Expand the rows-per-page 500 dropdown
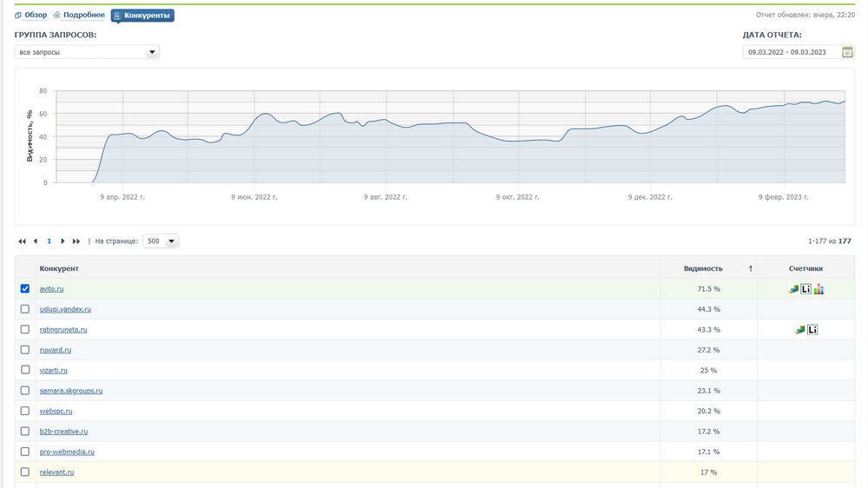 [161, 241]
